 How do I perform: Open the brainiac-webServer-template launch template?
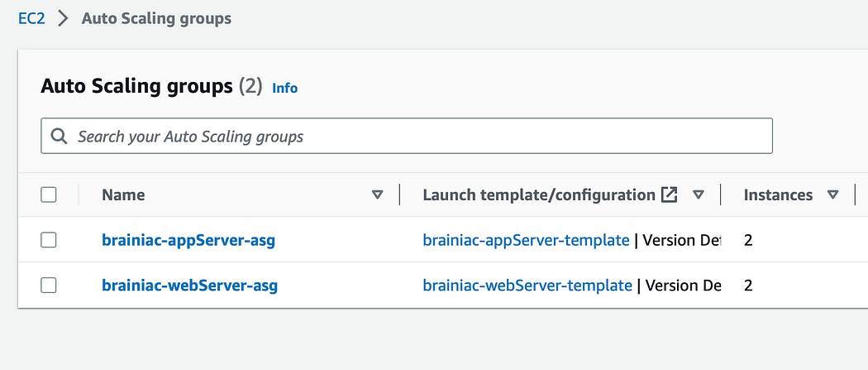[x=527, y=286]
